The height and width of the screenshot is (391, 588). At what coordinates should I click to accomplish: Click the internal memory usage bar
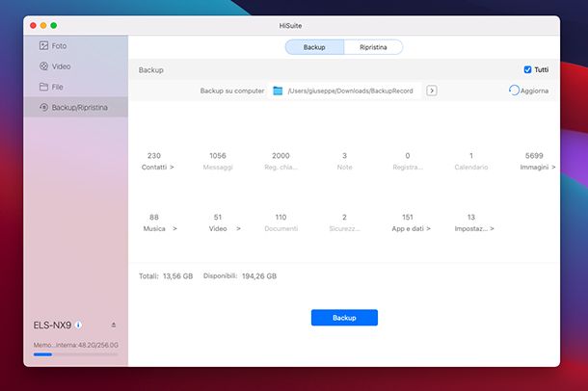(x=75, y=354)
